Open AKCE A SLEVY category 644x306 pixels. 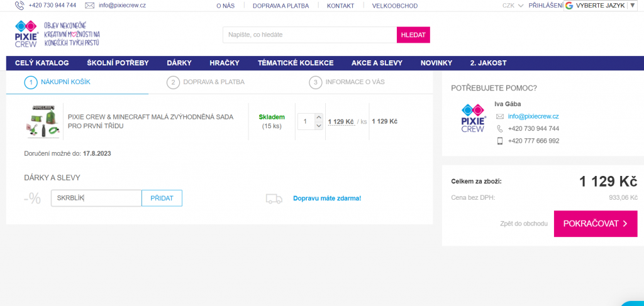click(x=377, y=63)
